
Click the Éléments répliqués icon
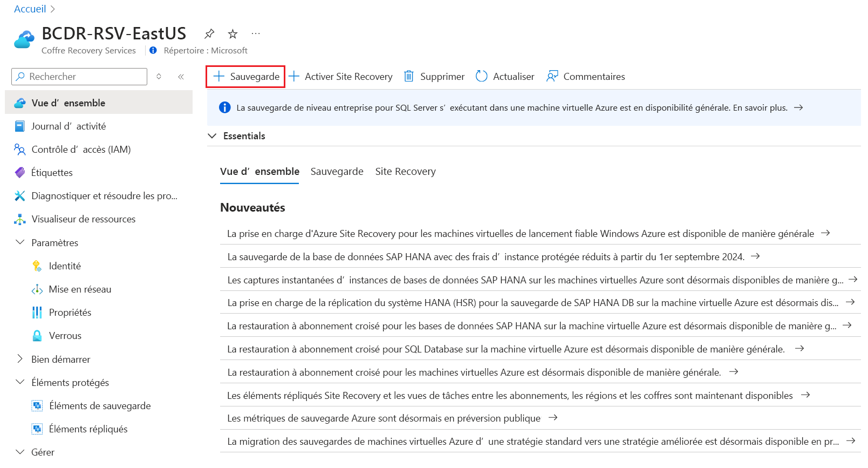[37, 429]
